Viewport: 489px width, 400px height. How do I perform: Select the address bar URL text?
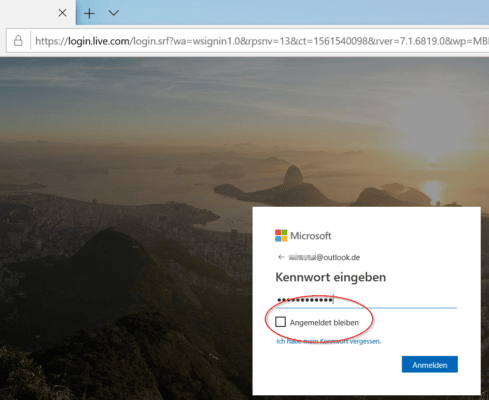(x=261, y=41)
